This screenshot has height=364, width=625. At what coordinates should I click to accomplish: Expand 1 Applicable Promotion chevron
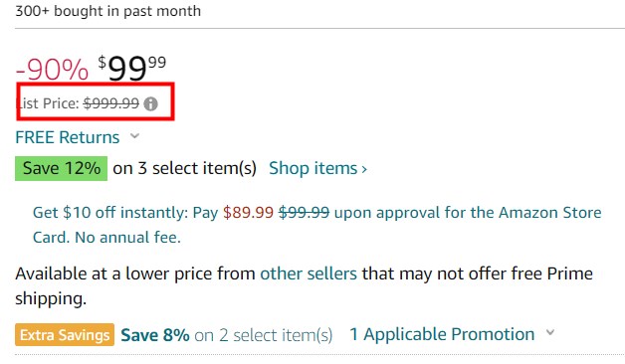pos(550,332)
